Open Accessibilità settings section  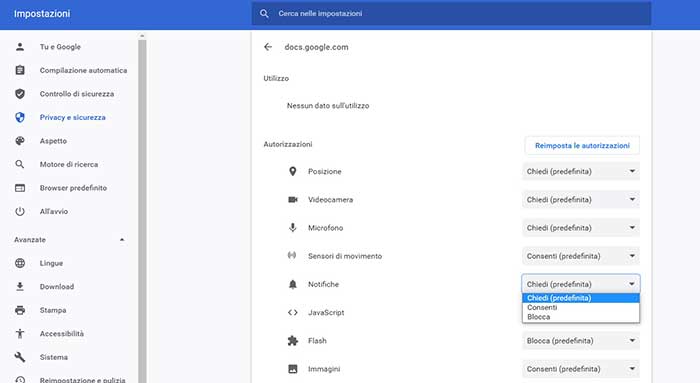(x=62, y=333)
